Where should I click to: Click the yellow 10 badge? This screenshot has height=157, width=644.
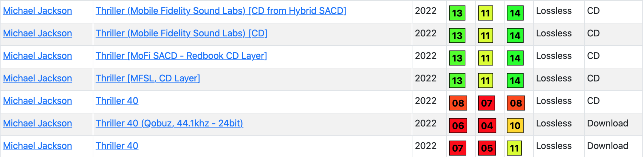tap(515, 126)
